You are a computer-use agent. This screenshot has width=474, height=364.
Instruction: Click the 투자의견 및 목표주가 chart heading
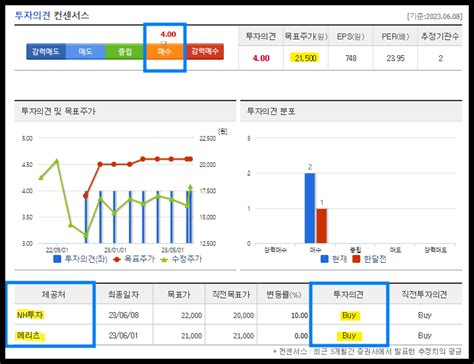pyautogui.click(x=58, y=111)
